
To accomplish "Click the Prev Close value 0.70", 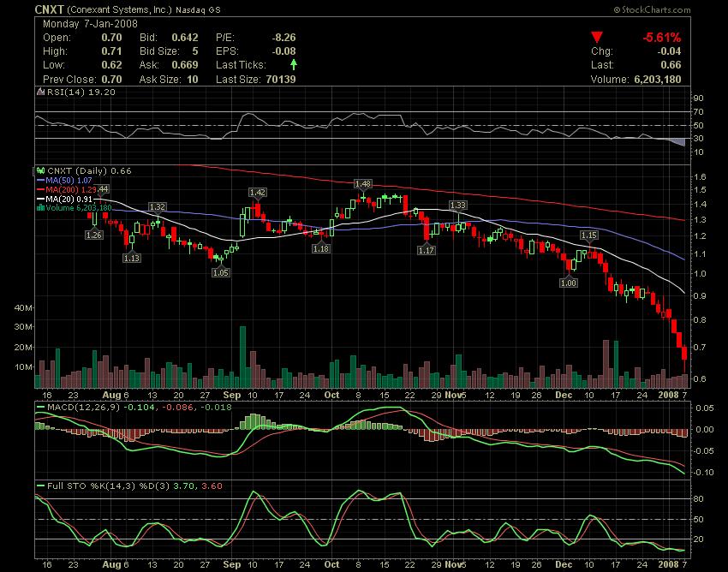I will pyautogui.click(x=111, y=80).
